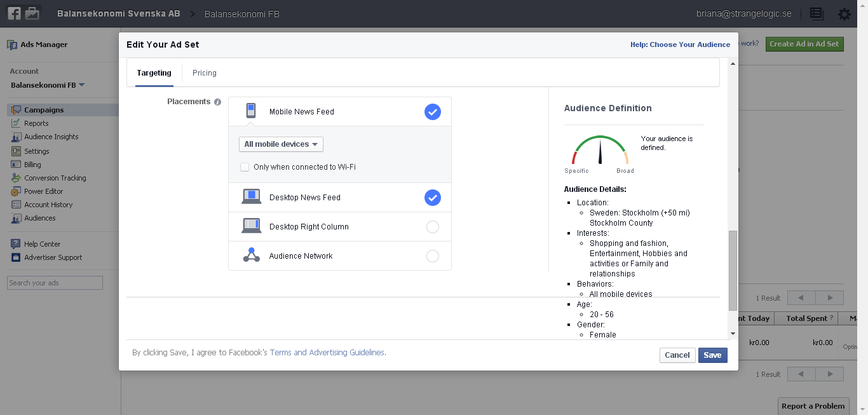Click the Audiences people icon
Screen dimensions: 868x415
click(x=17, y=218)
